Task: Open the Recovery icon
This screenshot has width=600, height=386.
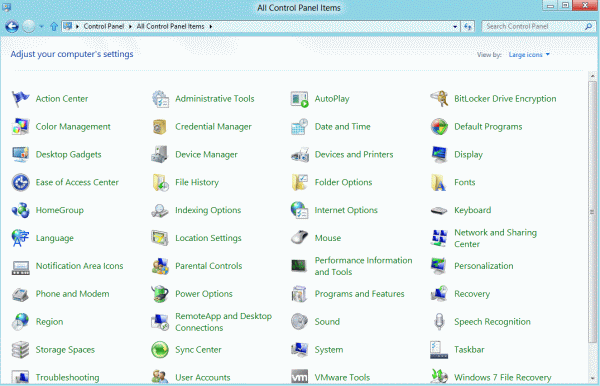Action: click(439, 294)
